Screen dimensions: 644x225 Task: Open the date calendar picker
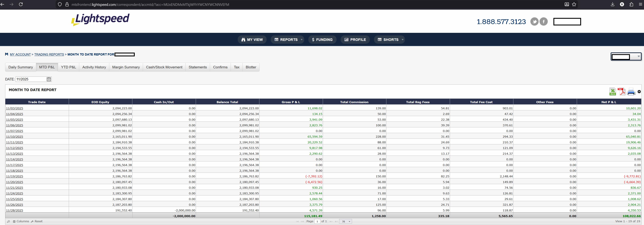pos(49,79)
